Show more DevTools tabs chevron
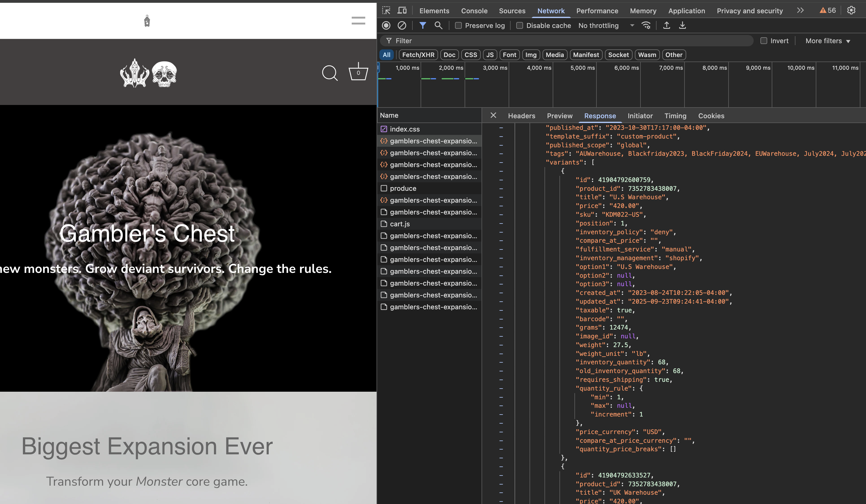 click(x=800, y=11)
